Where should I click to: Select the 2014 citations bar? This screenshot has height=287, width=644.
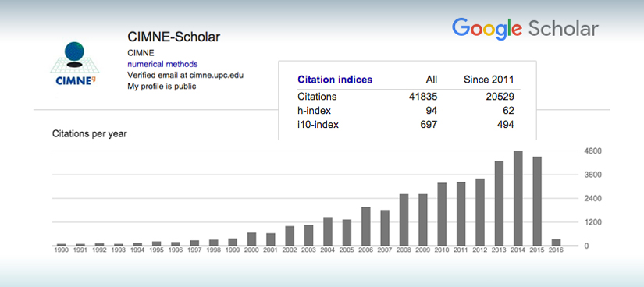pos(518,199)
